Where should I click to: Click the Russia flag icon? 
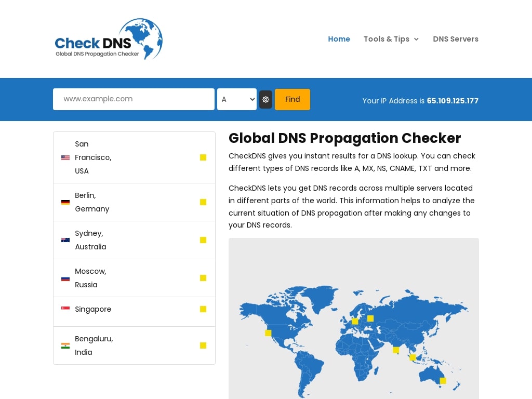(65, 278)
